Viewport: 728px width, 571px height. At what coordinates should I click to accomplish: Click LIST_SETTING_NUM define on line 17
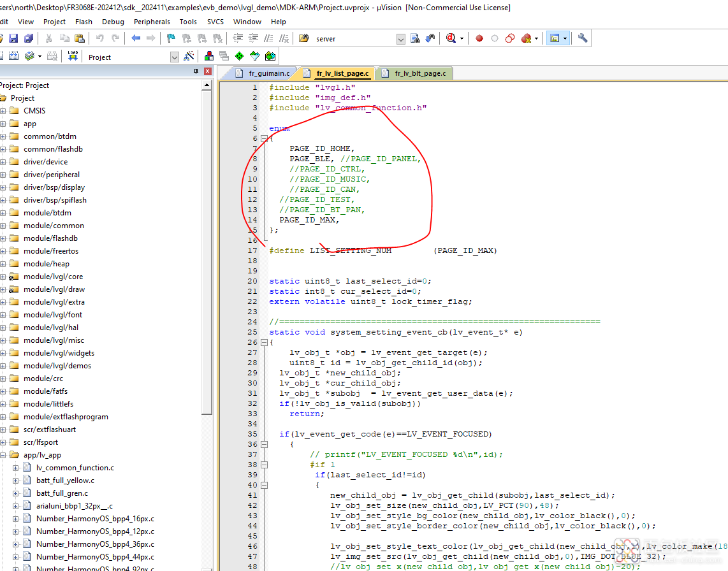tap(351, 250)
